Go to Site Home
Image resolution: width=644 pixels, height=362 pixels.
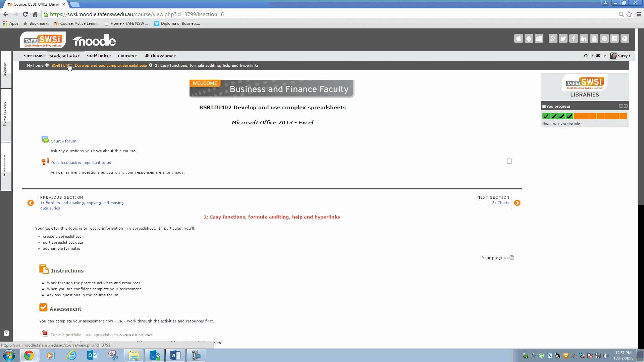[34, 56]
